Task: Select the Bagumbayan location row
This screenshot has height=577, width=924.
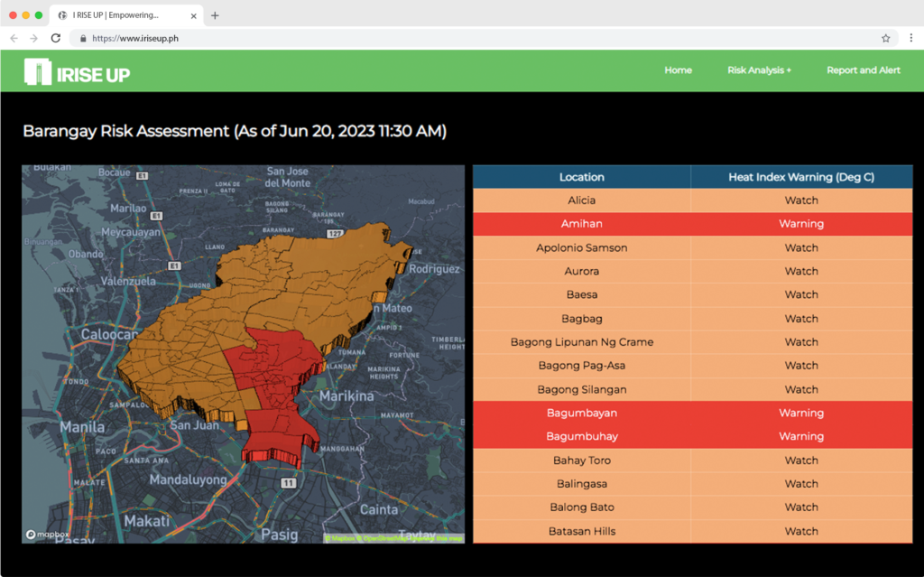Action: click(x=582, y=413)
